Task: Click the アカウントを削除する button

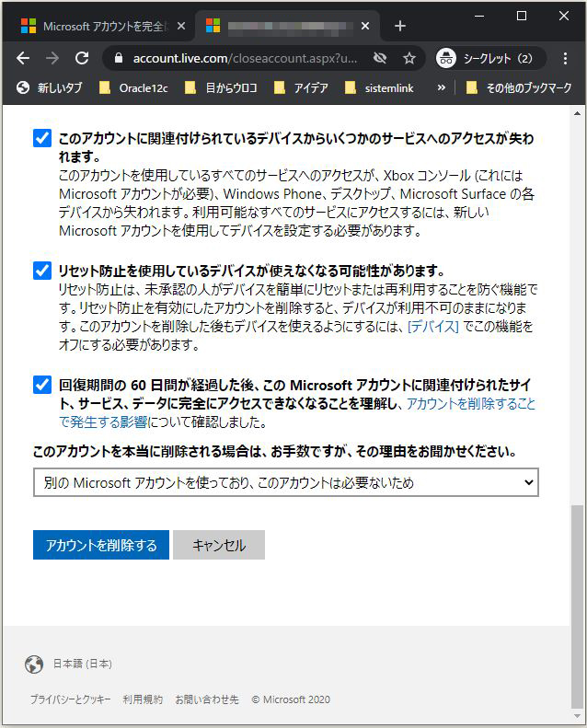Action: click(101, 545)
